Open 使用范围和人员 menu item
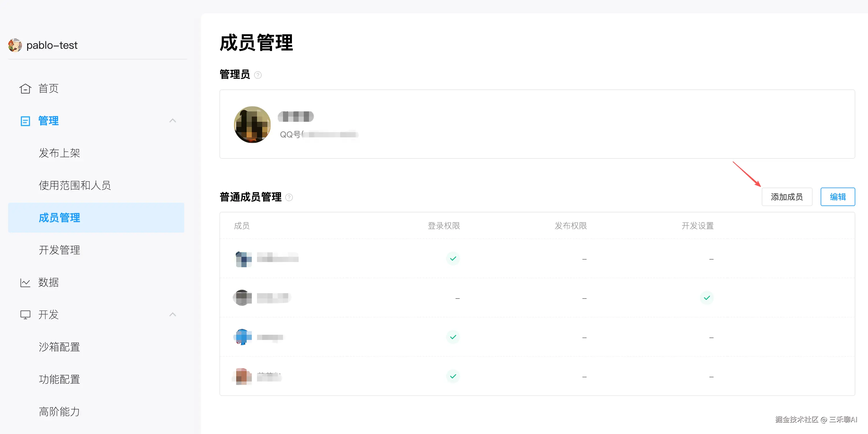The image size is (868, 434). pyautogui.click(x=75, y=186)
